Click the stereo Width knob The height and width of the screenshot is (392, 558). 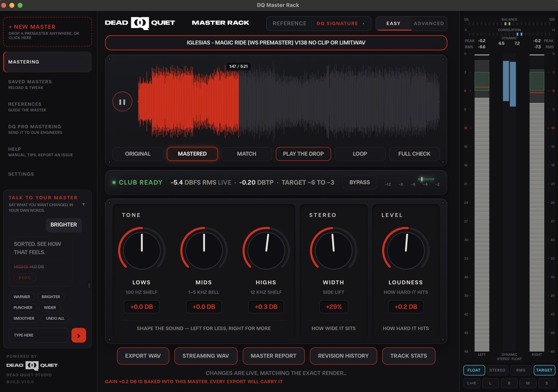(333, 250)
